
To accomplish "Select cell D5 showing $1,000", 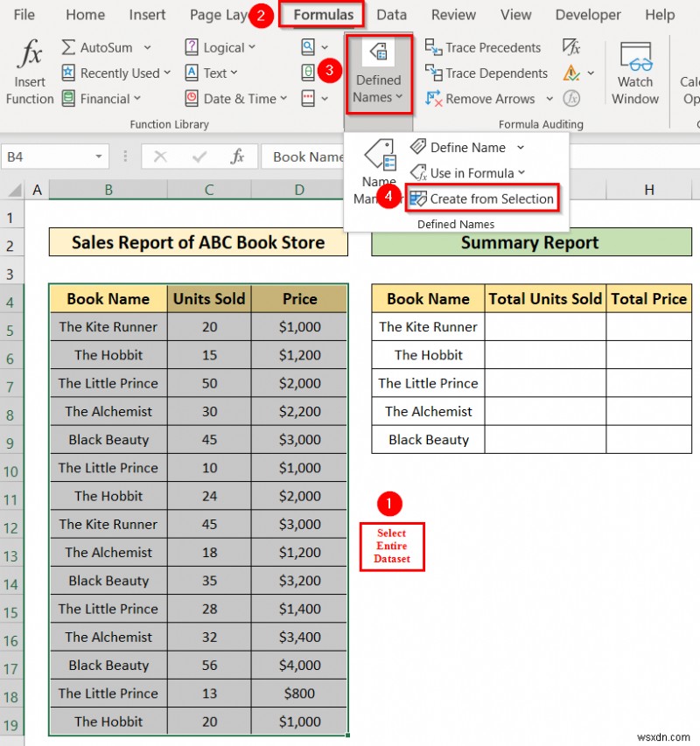I will coord(298,326).
